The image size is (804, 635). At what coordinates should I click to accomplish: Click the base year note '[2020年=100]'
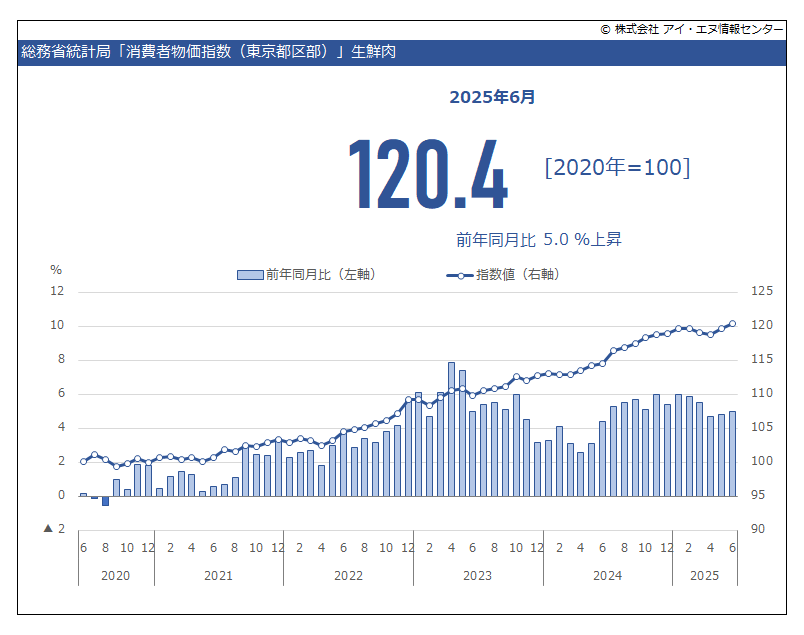click(x=617, y=167)
